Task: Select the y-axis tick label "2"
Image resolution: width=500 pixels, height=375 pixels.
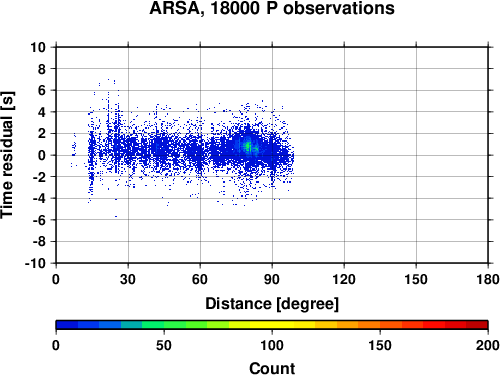Action: click(42, 134)
